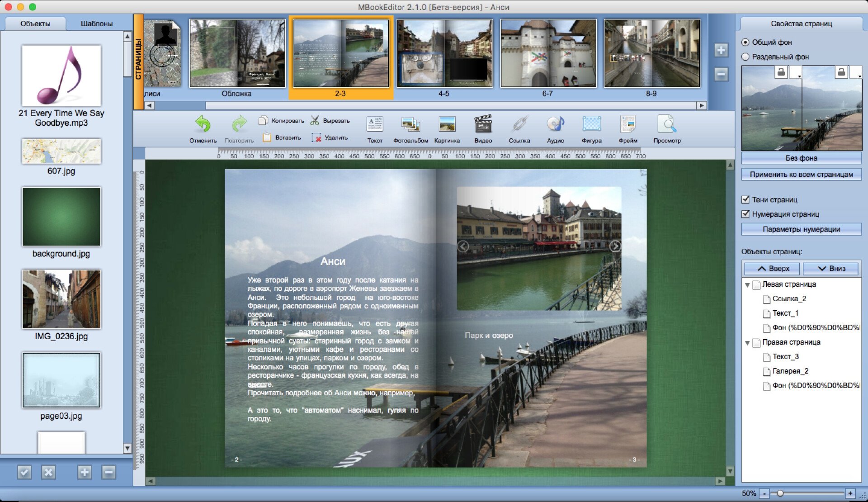This screenshot has width=868, height=502.
Task: Uncheck Page numbering (Нумерация страниц)
Action: pos(745,214)
